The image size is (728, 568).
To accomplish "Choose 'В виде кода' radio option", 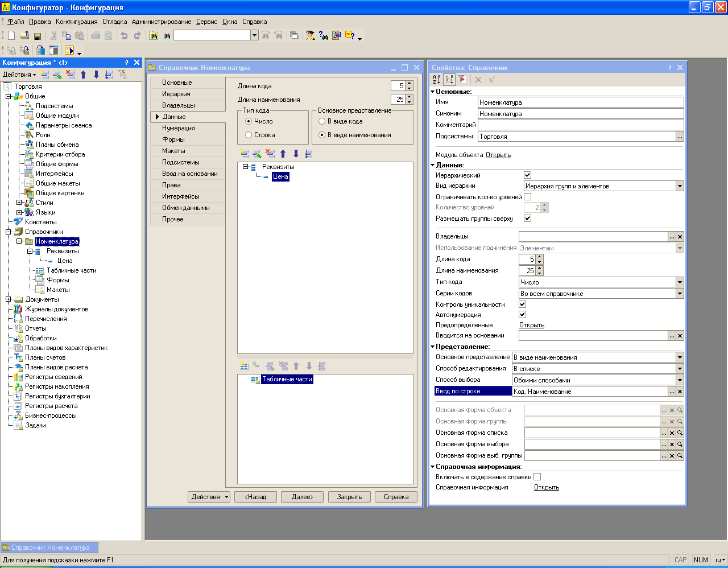I will click(x=322, y=121).
